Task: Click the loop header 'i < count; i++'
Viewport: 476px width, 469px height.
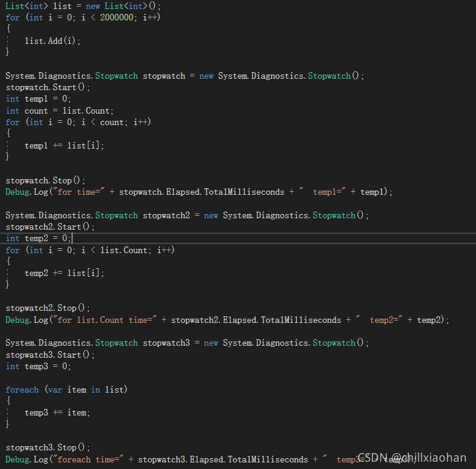Action: tap(115, 122)
